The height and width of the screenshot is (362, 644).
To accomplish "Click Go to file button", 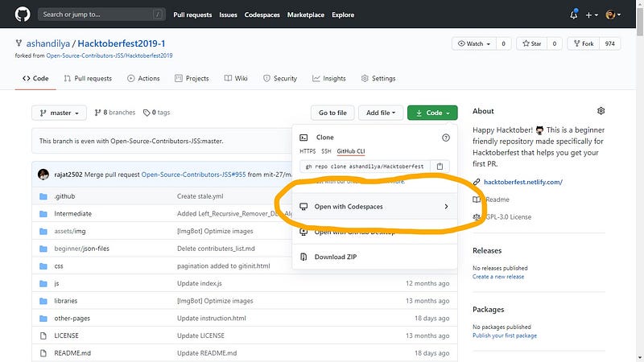I will coord(332,113).
